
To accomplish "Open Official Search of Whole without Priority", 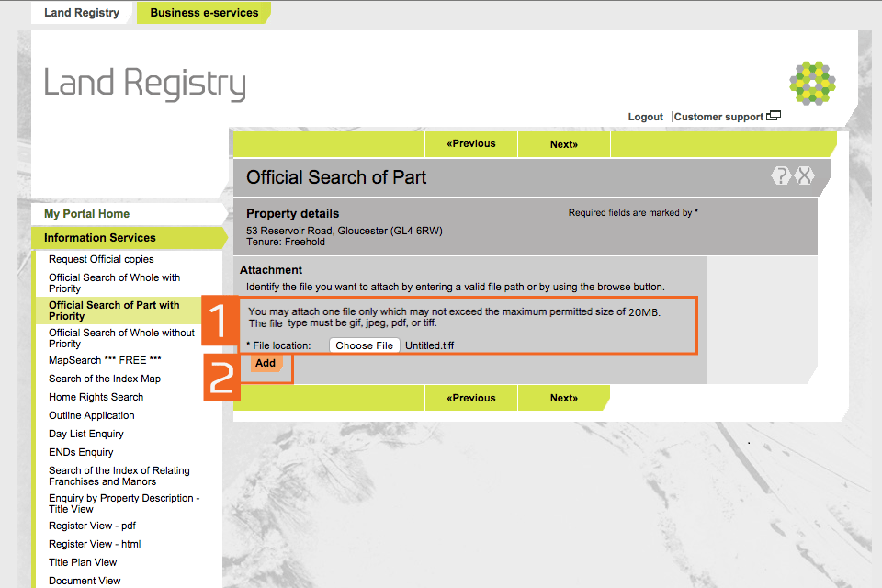I will click(x=121, y=338).
